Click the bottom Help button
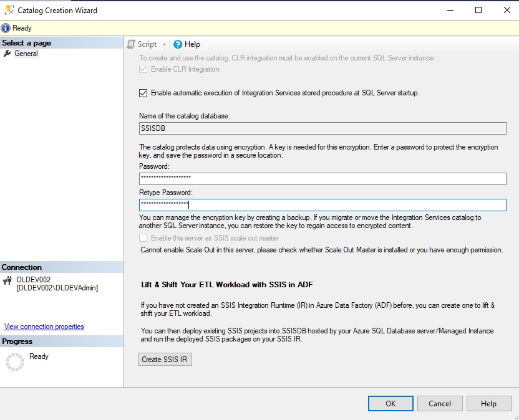 pos(489,403)
